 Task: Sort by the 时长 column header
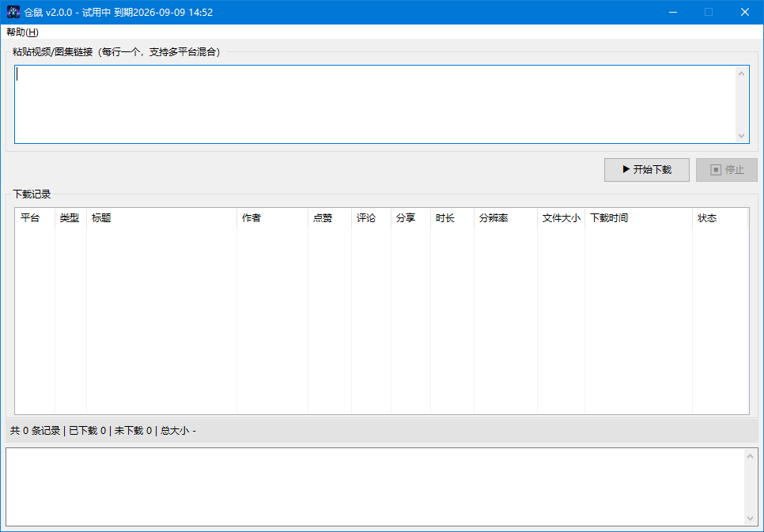452,218
